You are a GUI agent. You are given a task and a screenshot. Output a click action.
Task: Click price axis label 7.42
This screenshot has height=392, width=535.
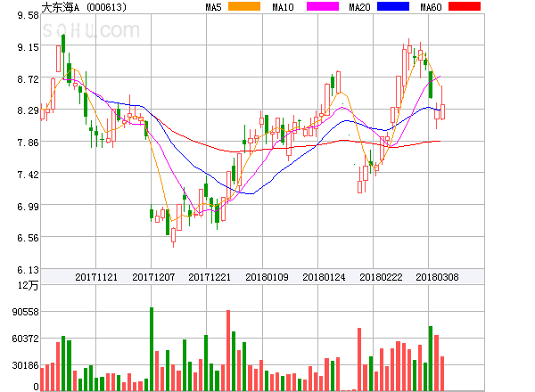pos(29,175)
